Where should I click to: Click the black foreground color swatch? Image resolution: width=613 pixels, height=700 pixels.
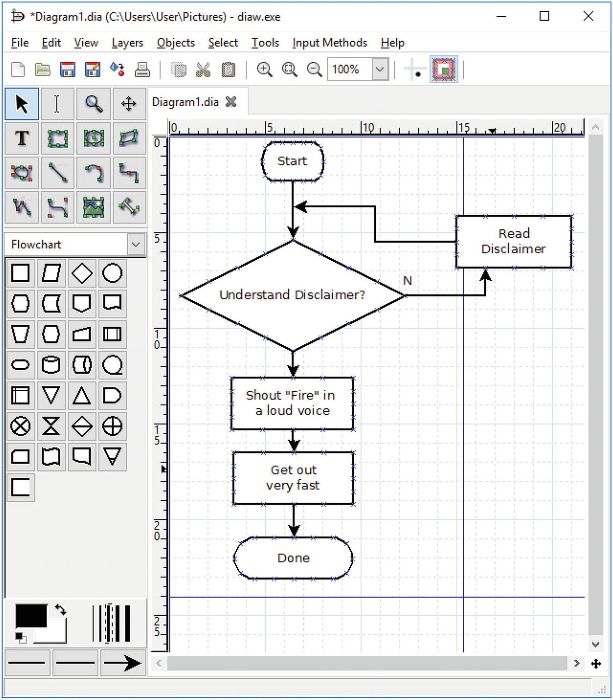point(31,616)
